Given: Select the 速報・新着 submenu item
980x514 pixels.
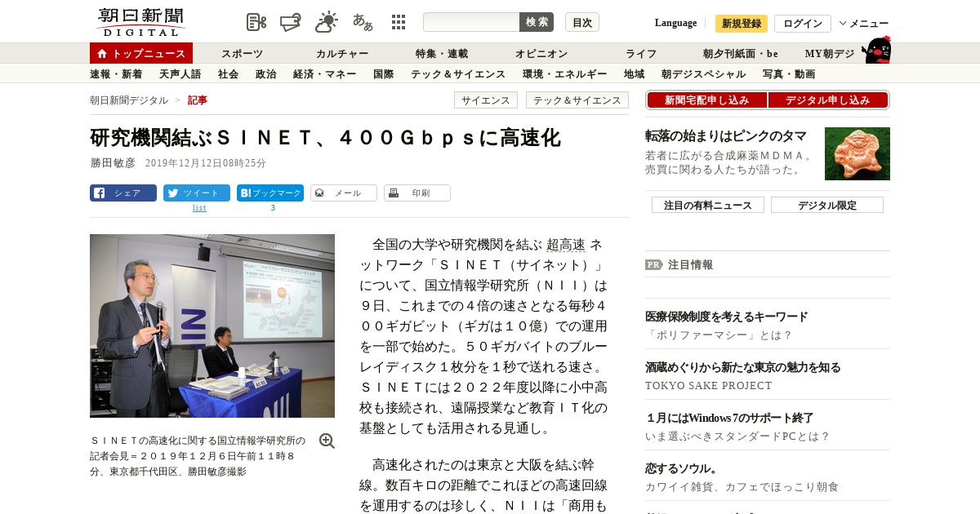Looking at the screenshot, I should (x=116, y=74).
